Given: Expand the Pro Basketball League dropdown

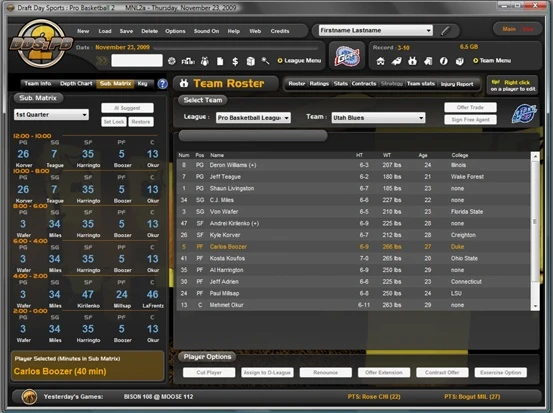Looking at the screenshot, I should 253,118.
